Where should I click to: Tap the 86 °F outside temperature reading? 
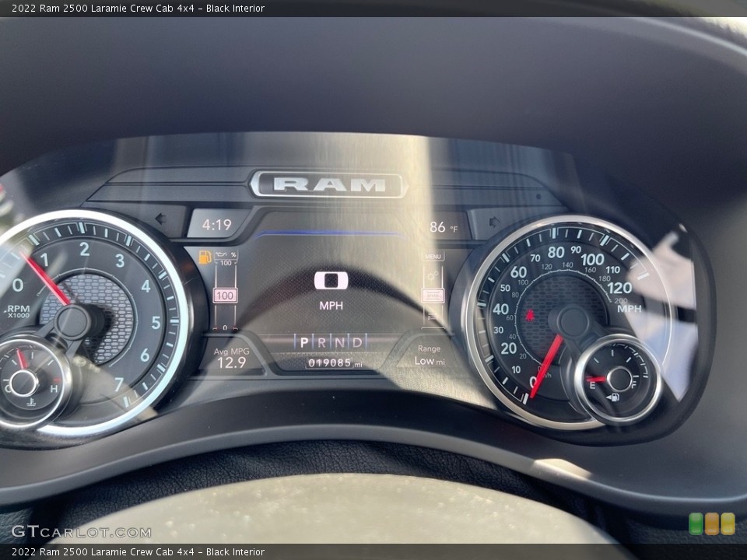point(443,227)
